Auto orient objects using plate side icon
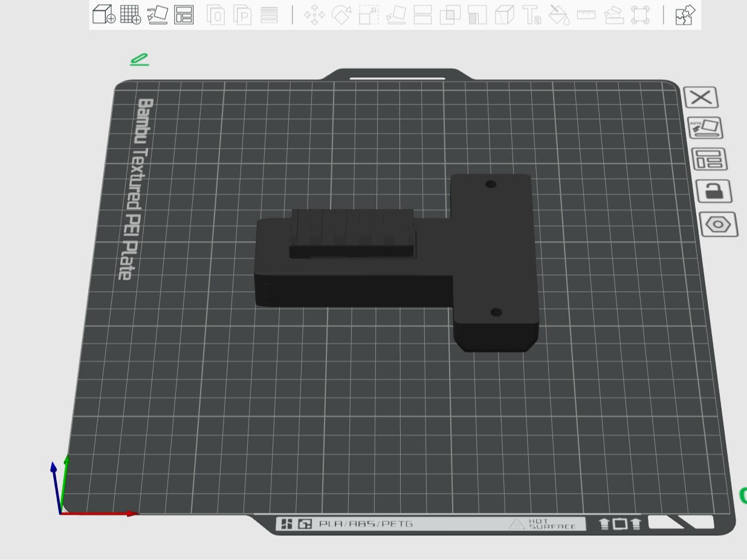 705,128
